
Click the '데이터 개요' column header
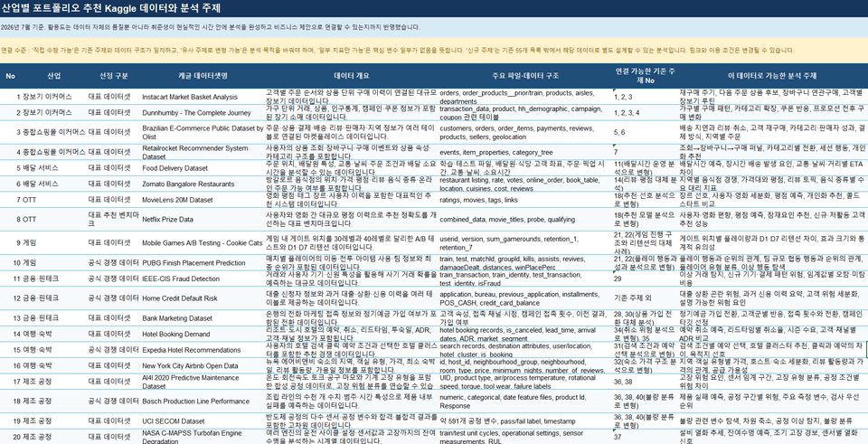click(352, 76)
